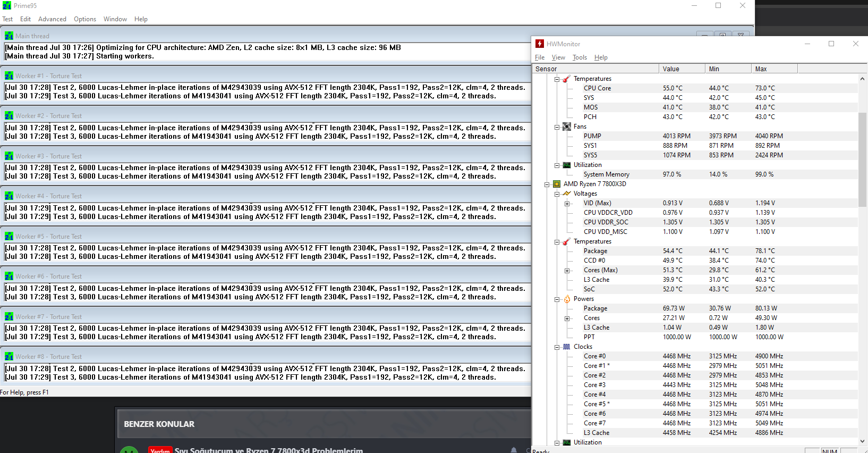
Task: Click the Sensor column header
Action: (x=595, y=69)
